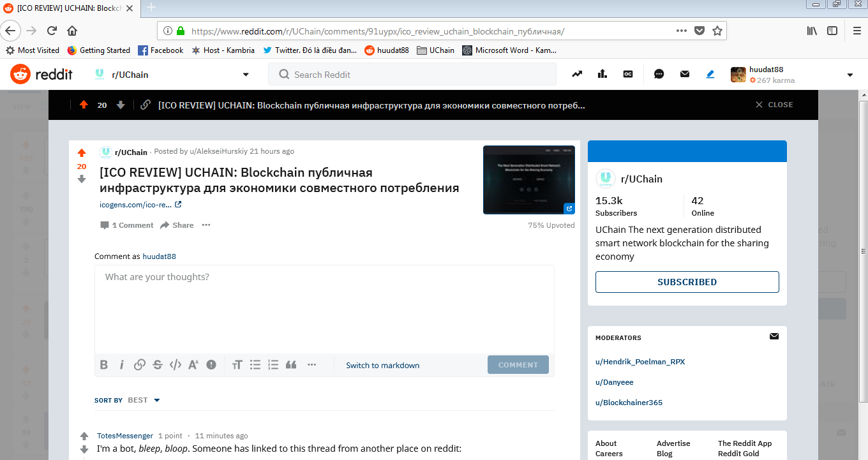Show more formatting options in comment editor
This screenshot has height=460, width=868.
[x=311, y=365]
